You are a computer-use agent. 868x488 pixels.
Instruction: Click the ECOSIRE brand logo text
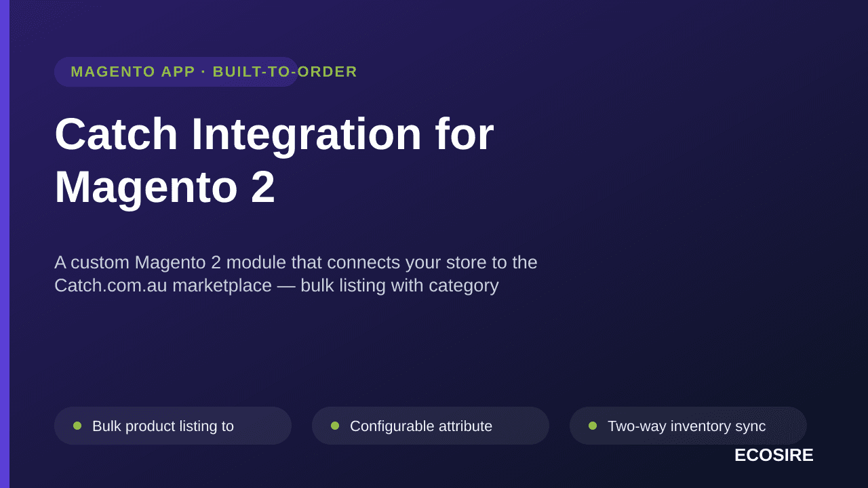click(774, 455)
